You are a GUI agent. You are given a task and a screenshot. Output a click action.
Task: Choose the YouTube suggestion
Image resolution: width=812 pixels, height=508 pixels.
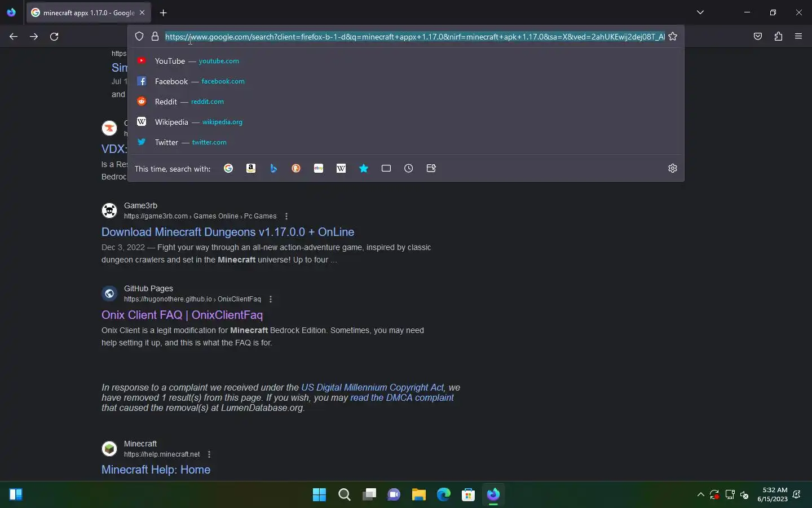point(406,61)
